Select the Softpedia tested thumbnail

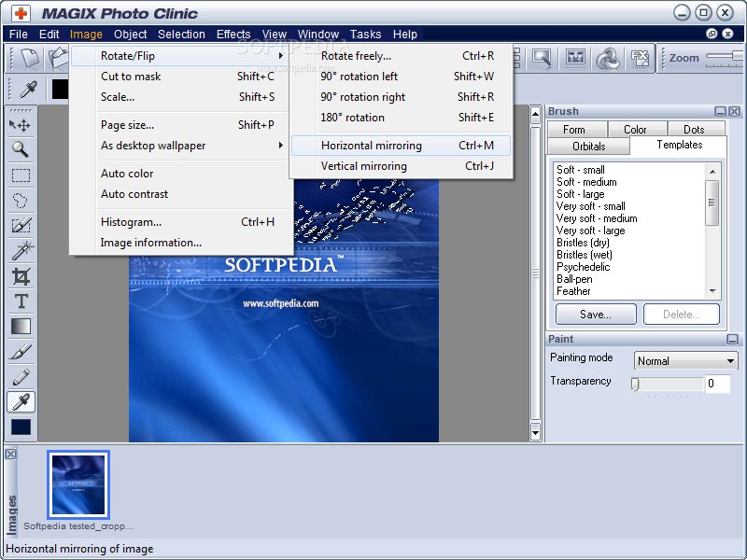coord(78,484)
